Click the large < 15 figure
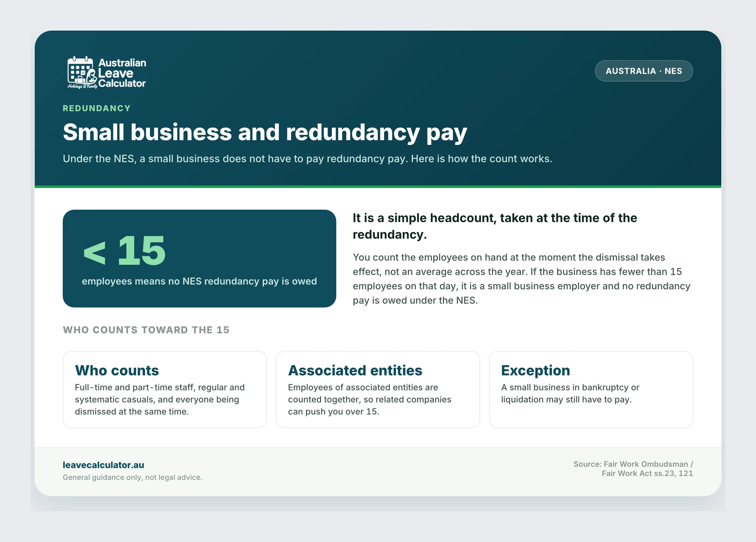The image size is (756, 542). (x=124, y=250)
